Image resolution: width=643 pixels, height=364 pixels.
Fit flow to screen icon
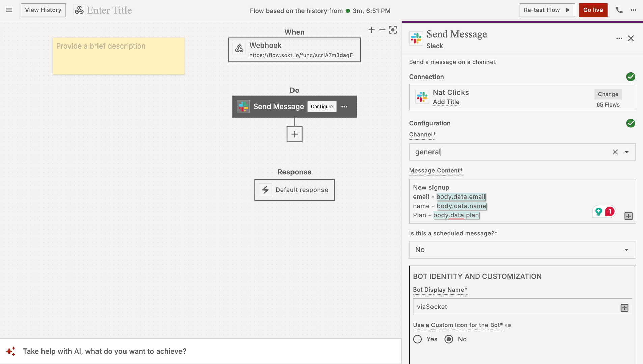pos(393,30)
